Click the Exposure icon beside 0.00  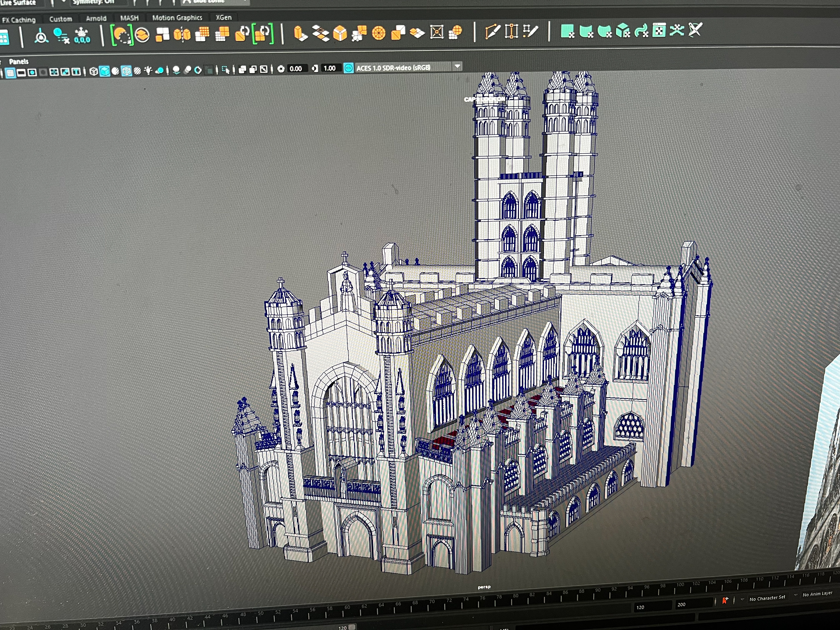coord(281,69)
